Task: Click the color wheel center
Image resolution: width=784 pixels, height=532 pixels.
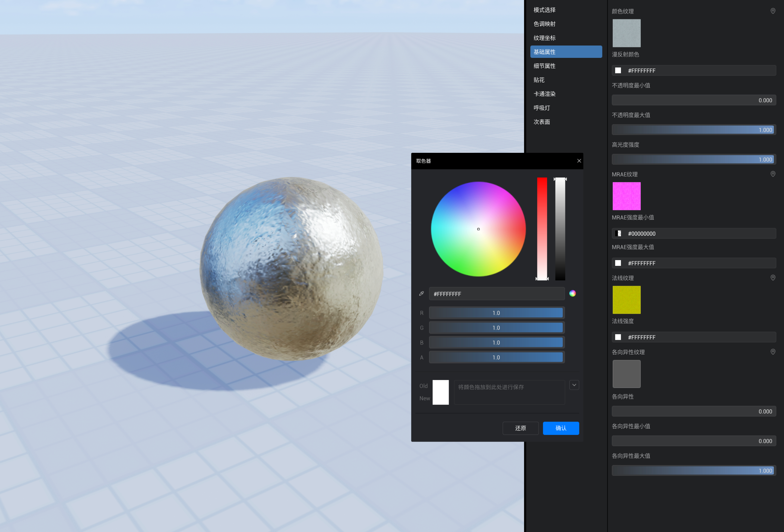Action: (x=478, y=229)
